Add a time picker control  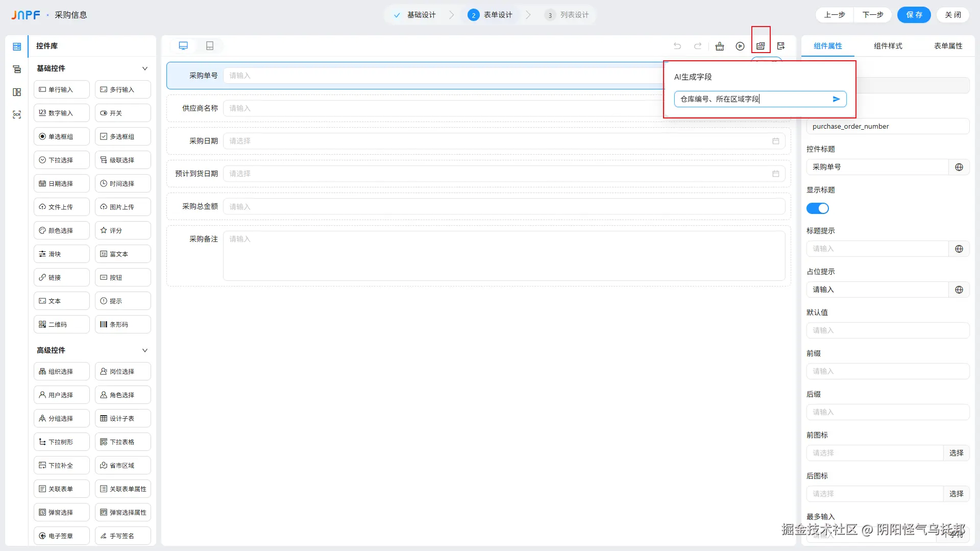[123, 183]
